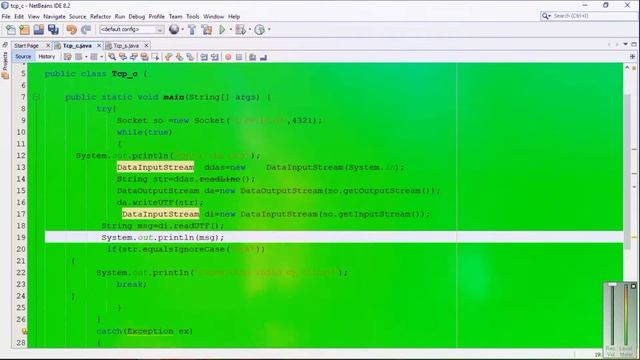
Task: Toggle Rectangular Selection mode
Action: [155, 57]
